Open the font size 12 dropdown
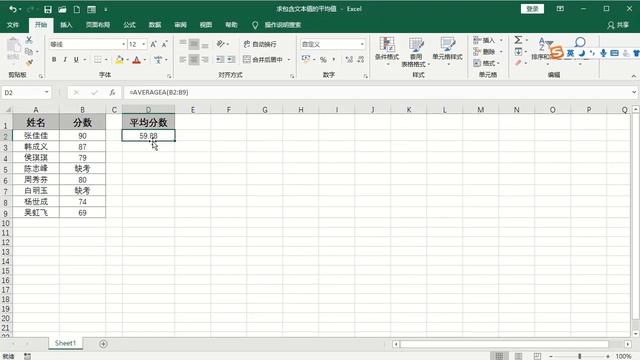Screen dimensions: 640x360 pyautogui.click(x=144, y=44)
